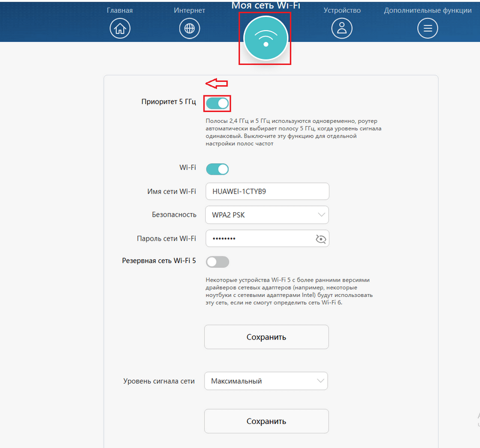Click the red arrow annotation
The width and height of the screenshot is (480, 448).
216,83
